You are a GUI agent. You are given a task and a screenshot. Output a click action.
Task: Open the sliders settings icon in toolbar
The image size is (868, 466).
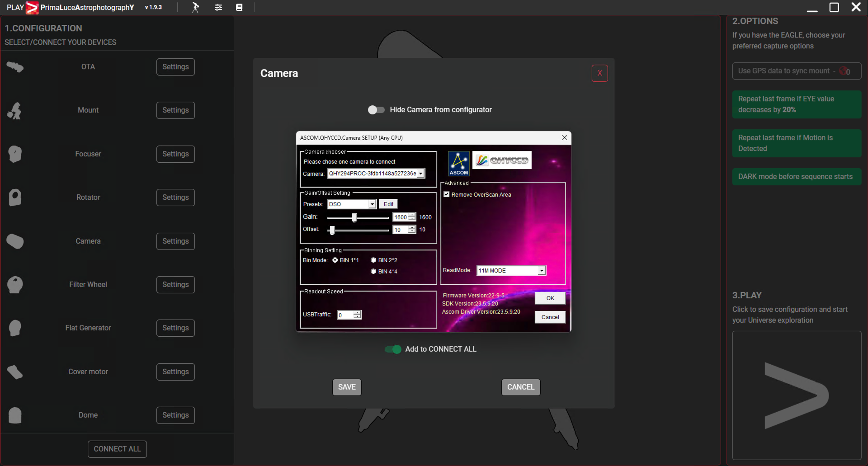point(218,7)
